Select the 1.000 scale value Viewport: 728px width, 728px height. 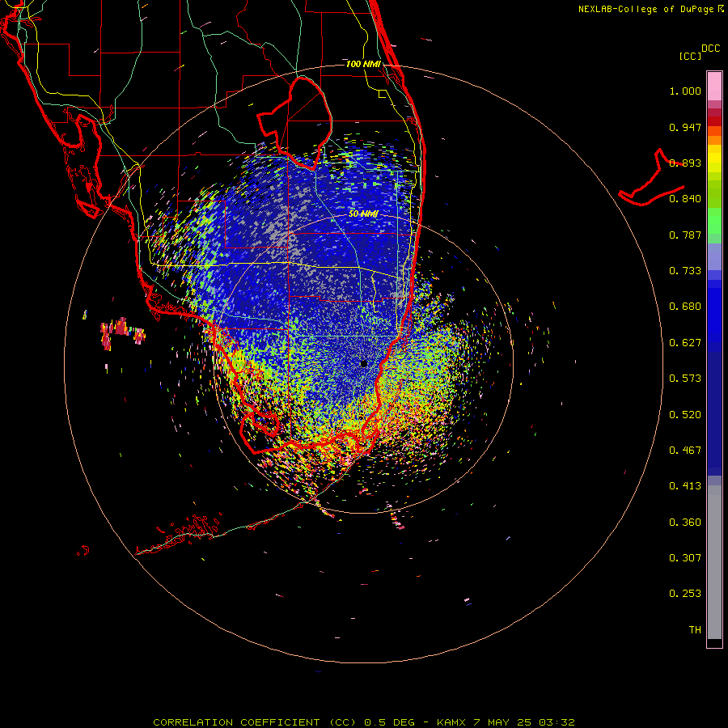(685, 91)
